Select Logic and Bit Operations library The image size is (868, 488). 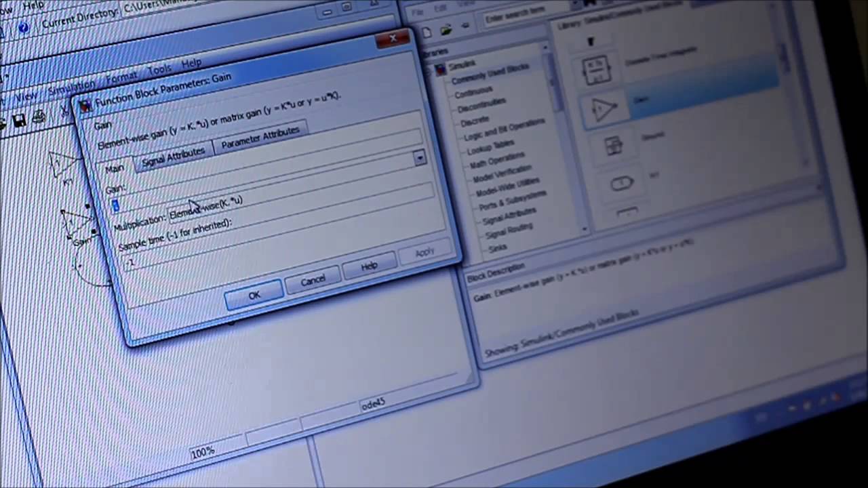504,130
